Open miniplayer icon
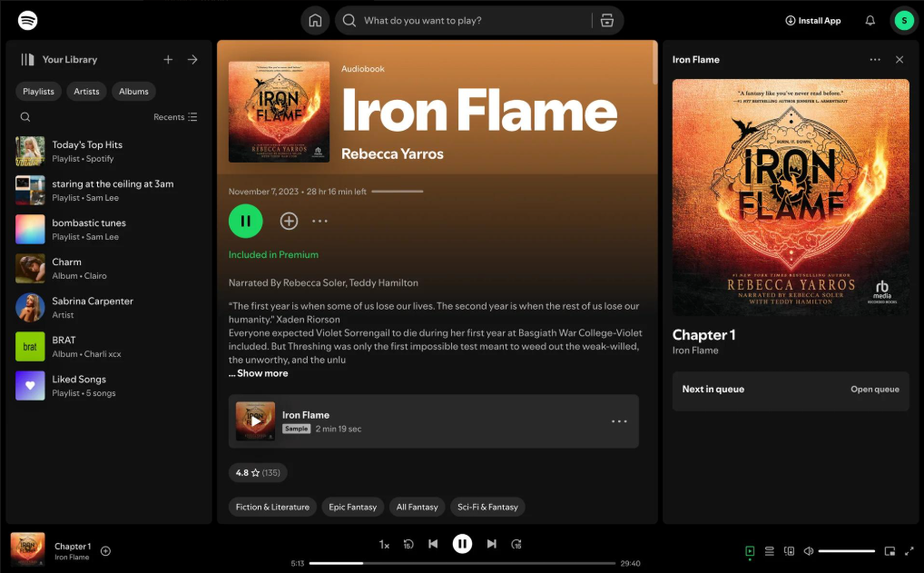This screenshot has width=924, height=573. coord(890,551)
